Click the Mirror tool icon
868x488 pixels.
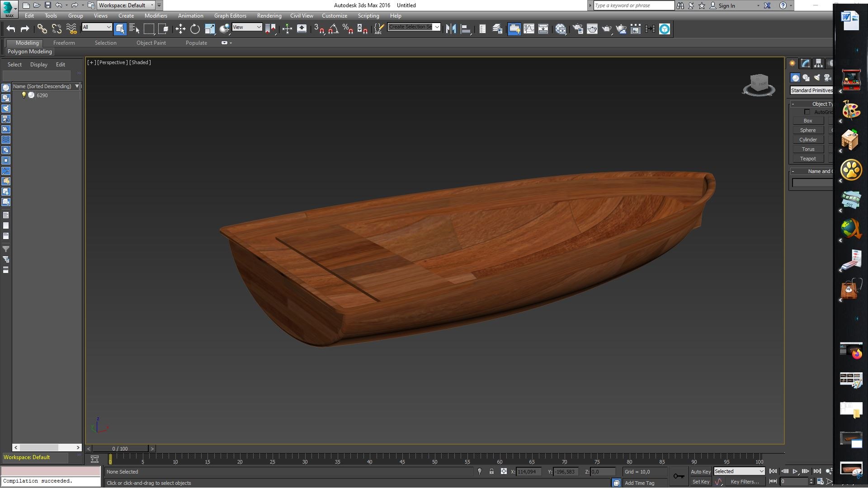pos(451,29)
